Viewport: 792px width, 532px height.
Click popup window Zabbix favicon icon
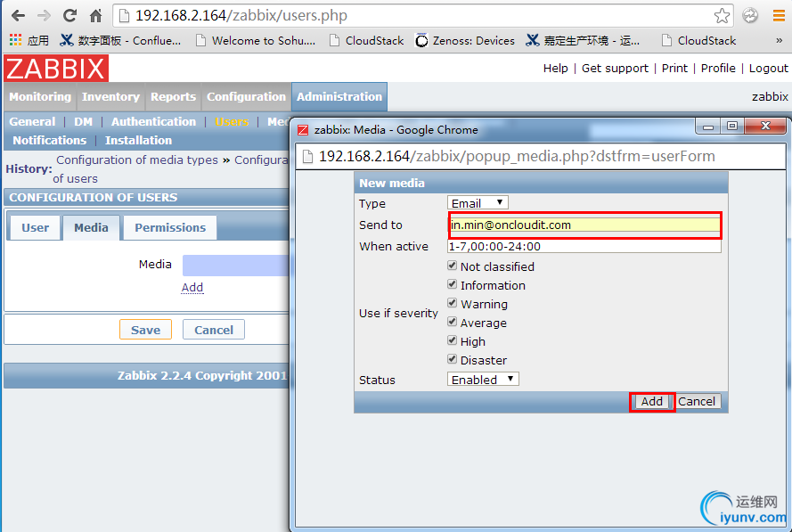pos(303,130)
